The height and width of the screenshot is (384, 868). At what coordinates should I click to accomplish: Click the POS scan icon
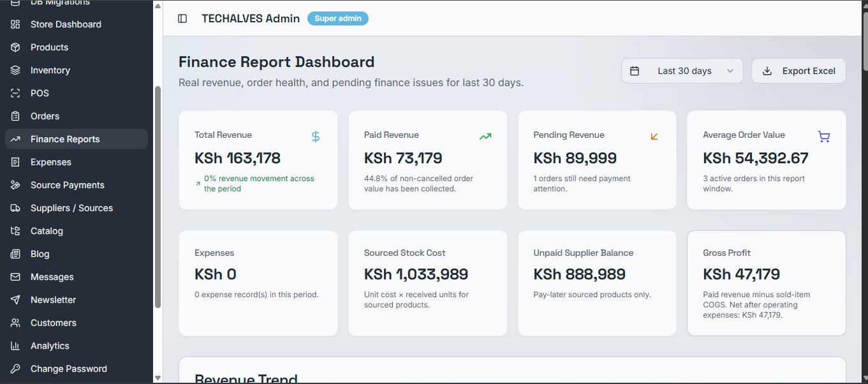[16, 93]
